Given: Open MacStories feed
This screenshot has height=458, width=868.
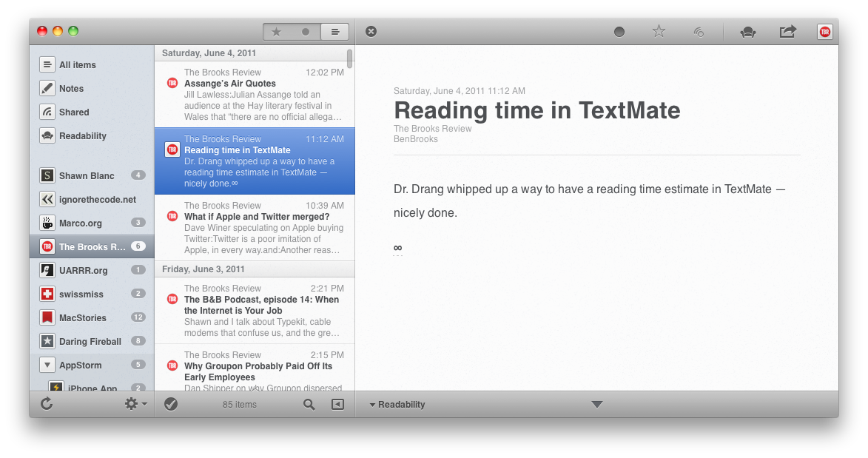Looking at the screenshot, I should [x=92, y=318].
